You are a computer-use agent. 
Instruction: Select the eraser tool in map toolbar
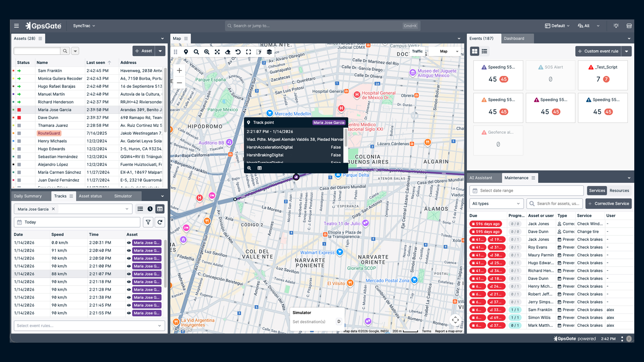tap(227, 52)
